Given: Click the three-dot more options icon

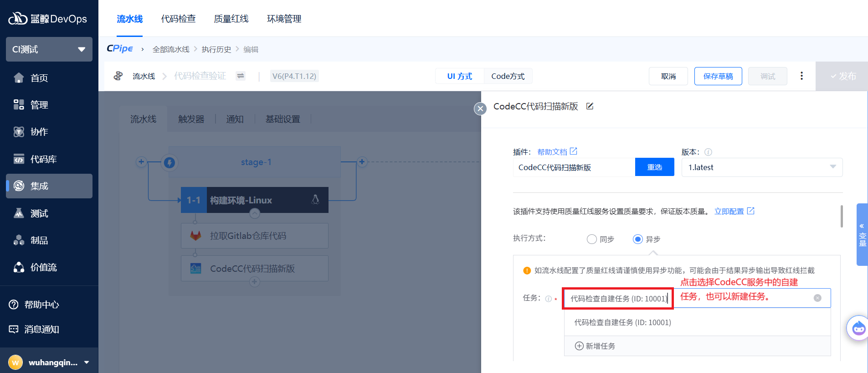Looking at the screenshot, I should [x=801, y=76].
